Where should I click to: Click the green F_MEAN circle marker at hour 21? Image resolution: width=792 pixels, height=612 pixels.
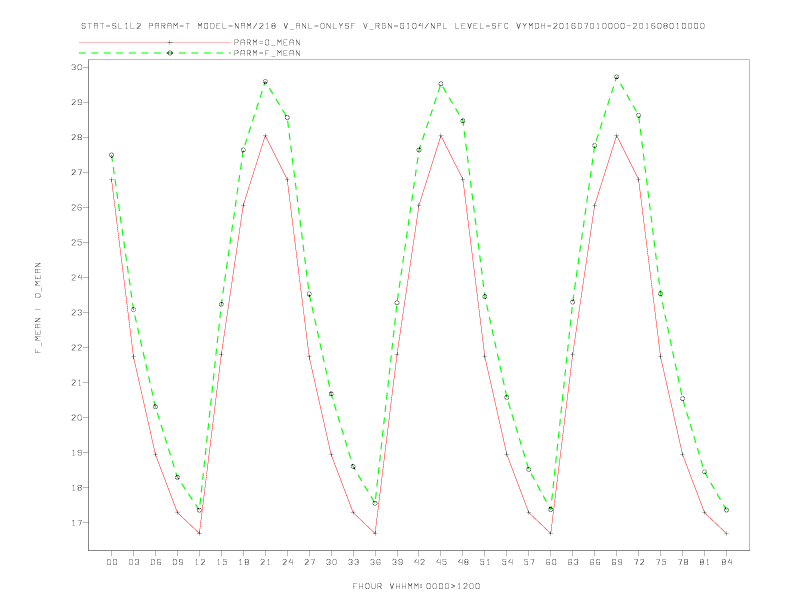coord(265,81)
